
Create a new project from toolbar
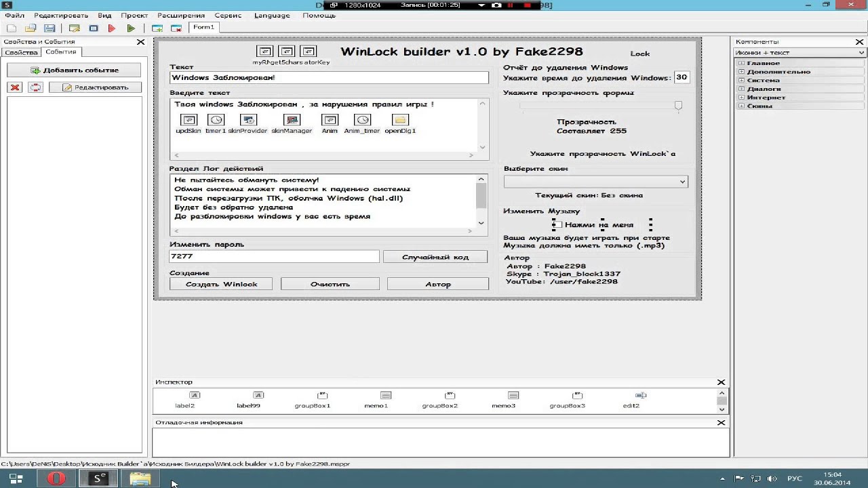tap(12, 28)
